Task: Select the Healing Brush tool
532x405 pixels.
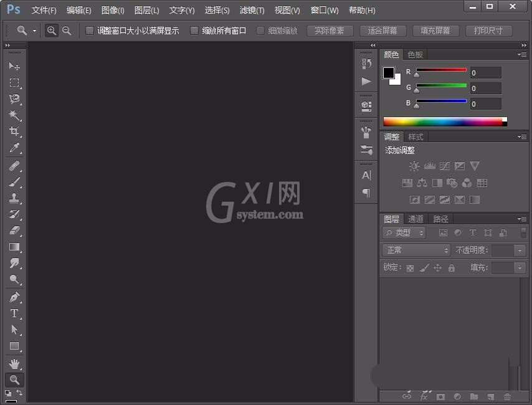Action: tap(14, 166)
